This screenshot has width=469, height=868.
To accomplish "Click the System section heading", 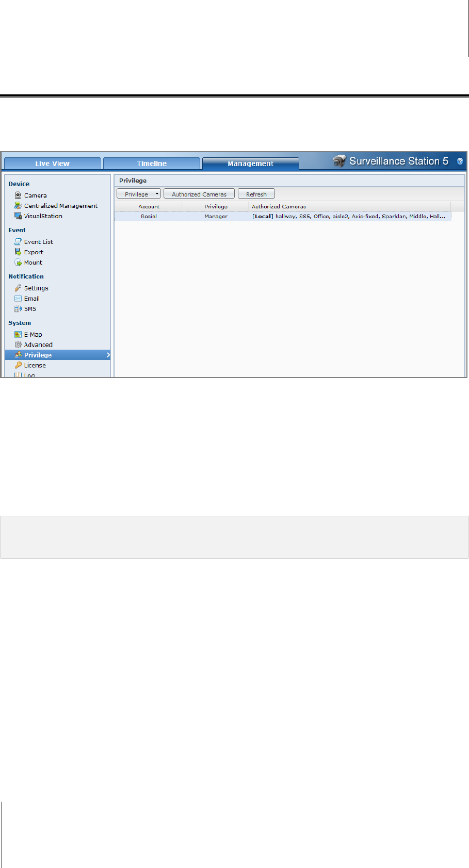I will coord(20,323).
